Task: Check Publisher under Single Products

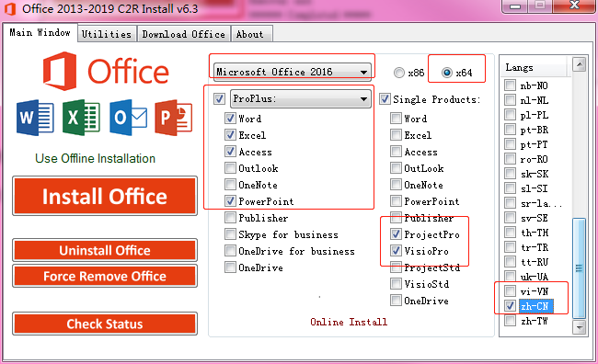Action: tap(396, 218)
